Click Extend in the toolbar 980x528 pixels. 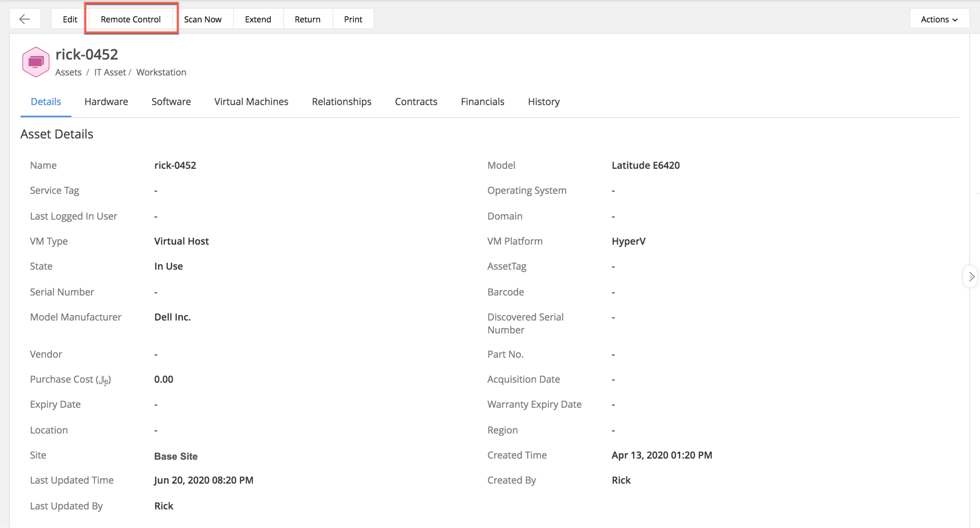(258, 19)
